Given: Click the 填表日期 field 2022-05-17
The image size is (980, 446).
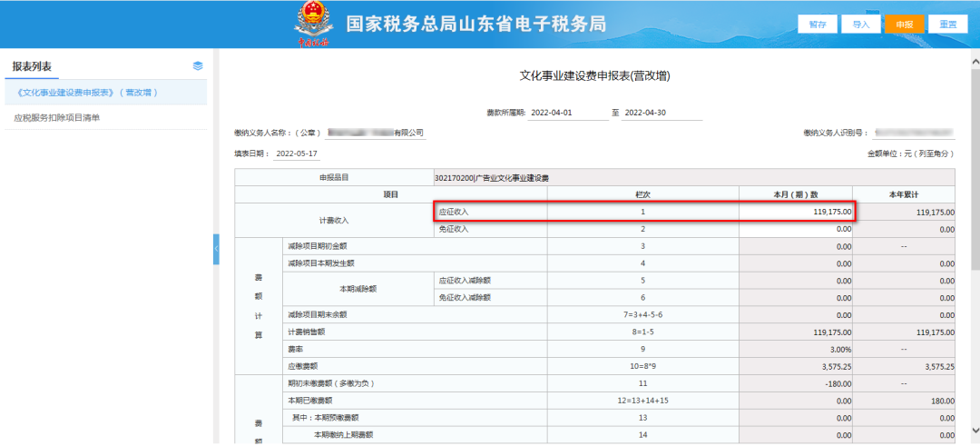Looking at the screenshot, I should pos(297,154).
